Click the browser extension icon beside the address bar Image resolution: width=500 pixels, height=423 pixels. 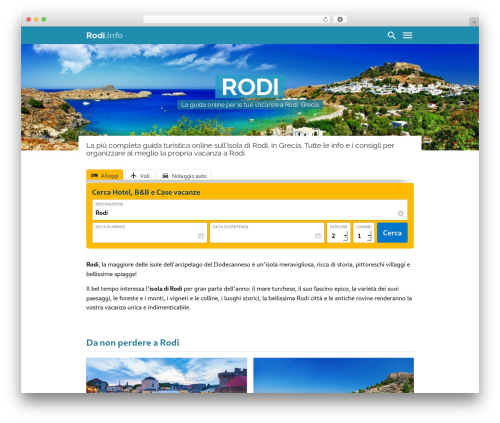coord(340,19)
